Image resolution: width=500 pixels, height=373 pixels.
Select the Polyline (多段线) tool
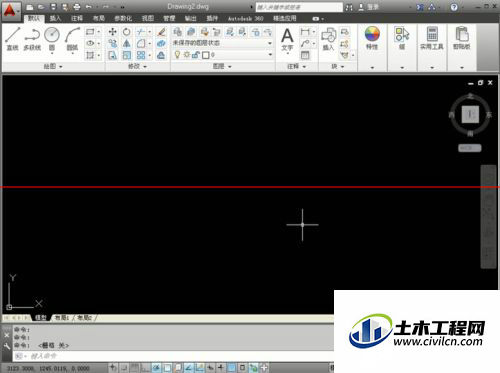tap(32, 38)
